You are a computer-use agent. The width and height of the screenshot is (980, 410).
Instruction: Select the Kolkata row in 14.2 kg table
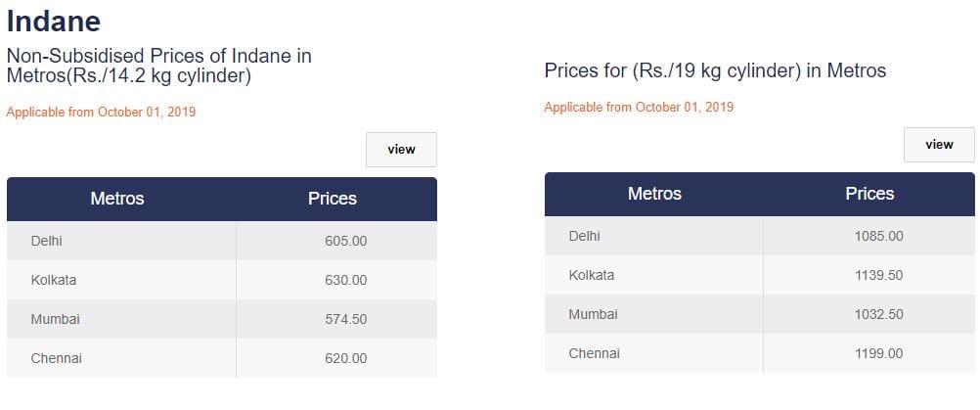pos(222,280)
